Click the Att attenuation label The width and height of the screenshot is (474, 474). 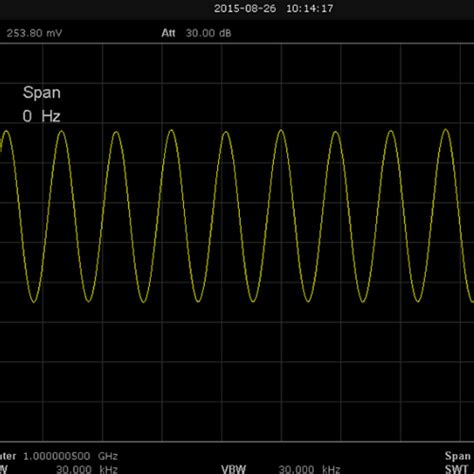[x=168, y=33]
